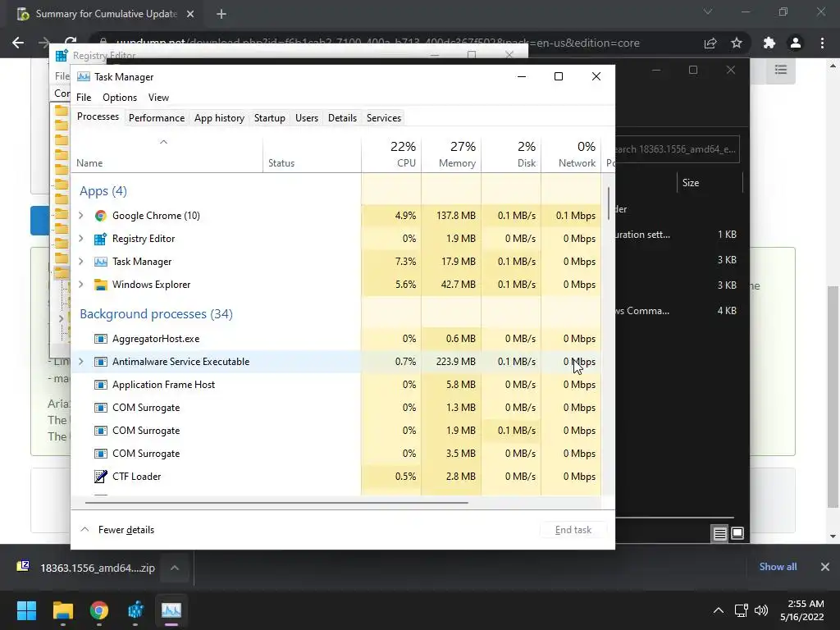The image size is (840, 630).
Task: Switch to the Services tab
Action: point(384,118)
